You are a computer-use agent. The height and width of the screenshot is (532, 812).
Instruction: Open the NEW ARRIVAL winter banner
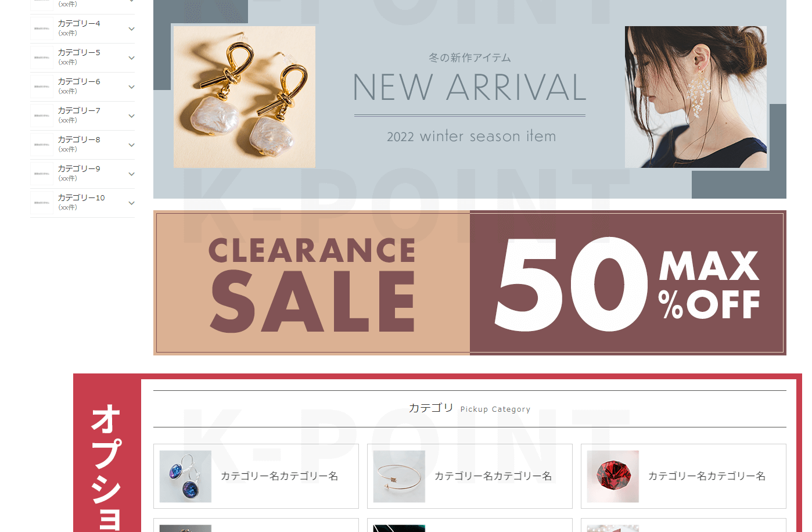tap(470, 99)
